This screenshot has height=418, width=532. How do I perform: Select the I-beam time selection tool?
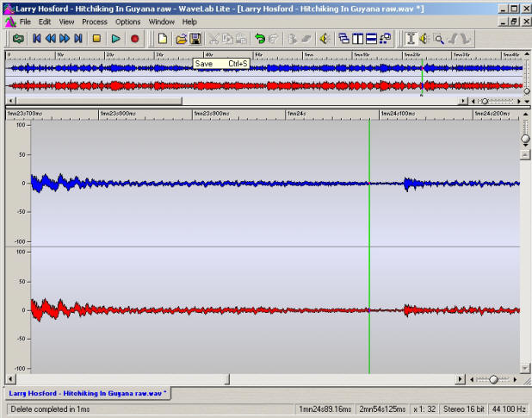pos(411,39)
